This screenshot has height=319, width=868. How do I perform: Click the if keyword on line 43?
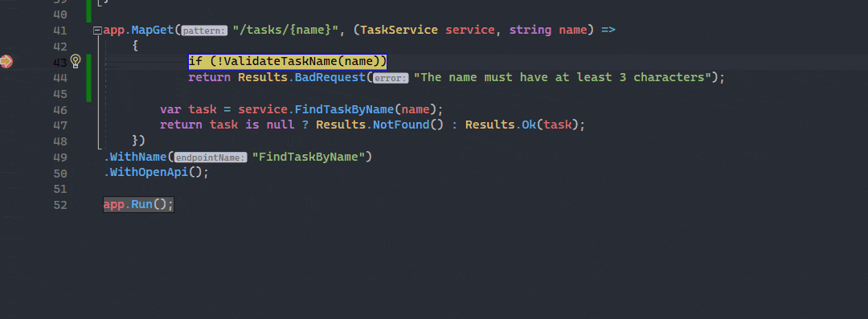195,62
